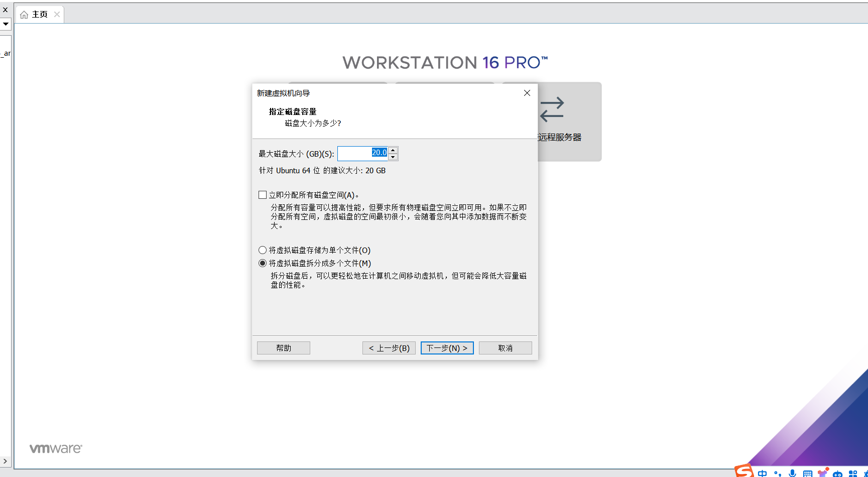Close the left sidebar panel
Viewport: 868px width, 477px height.
pyautogui.click(x=5, y=10)
